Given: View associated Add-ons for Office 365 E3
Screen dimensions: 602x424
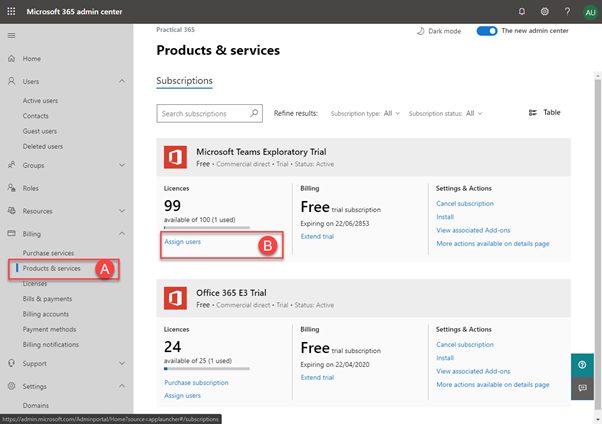Looking at the screenshot, I should pyautogui.click(x=473, y=371).
